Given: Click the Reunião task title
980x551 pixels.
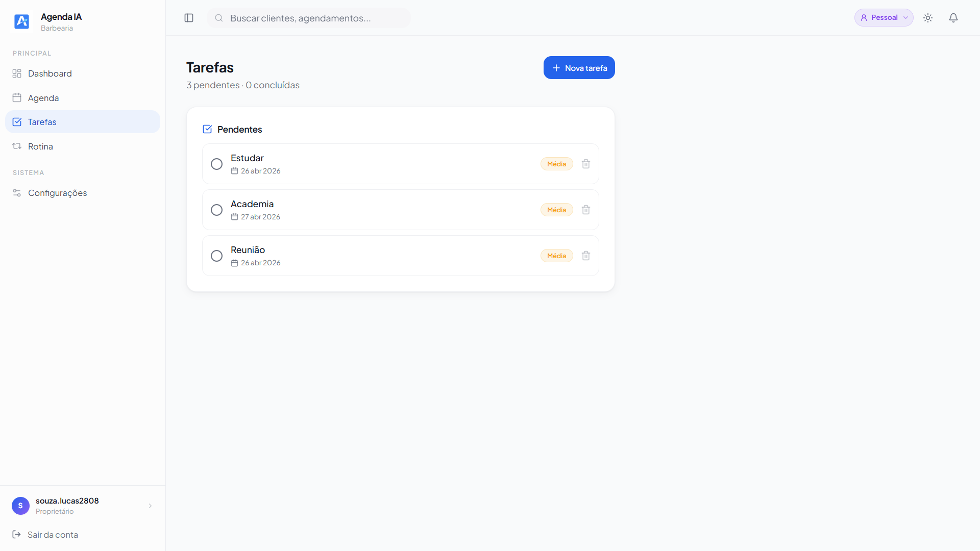Looking at the screenshot, I should tap(248, 250).
